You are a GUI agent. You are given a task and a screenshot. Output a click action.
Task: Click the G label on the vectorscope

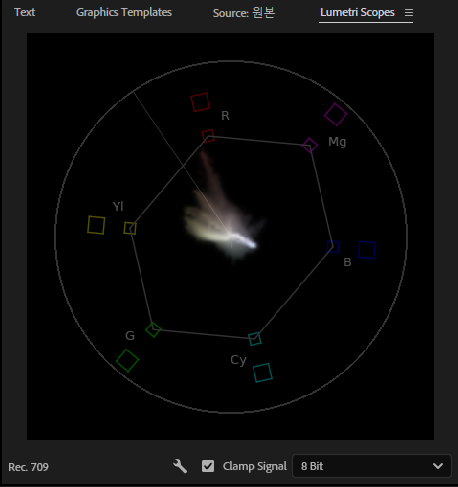coord(130,335)
